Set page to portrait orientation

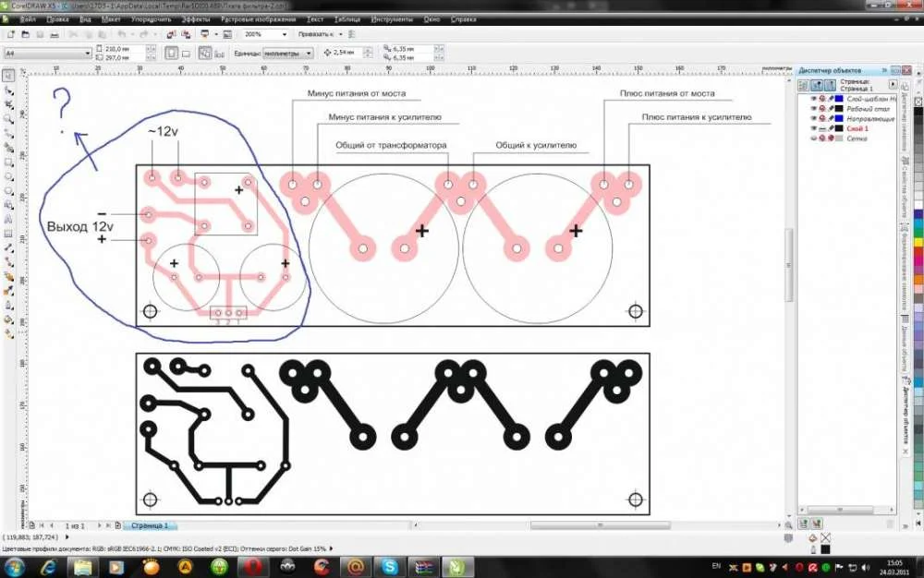click(172, 54)
